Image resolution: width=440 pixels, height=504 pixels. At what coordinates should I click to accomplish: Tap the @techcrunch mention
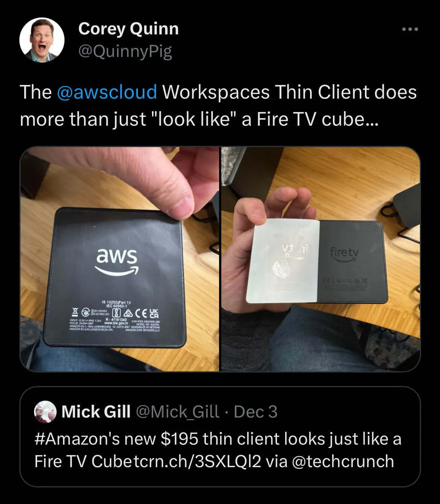[x=343, y=461]
